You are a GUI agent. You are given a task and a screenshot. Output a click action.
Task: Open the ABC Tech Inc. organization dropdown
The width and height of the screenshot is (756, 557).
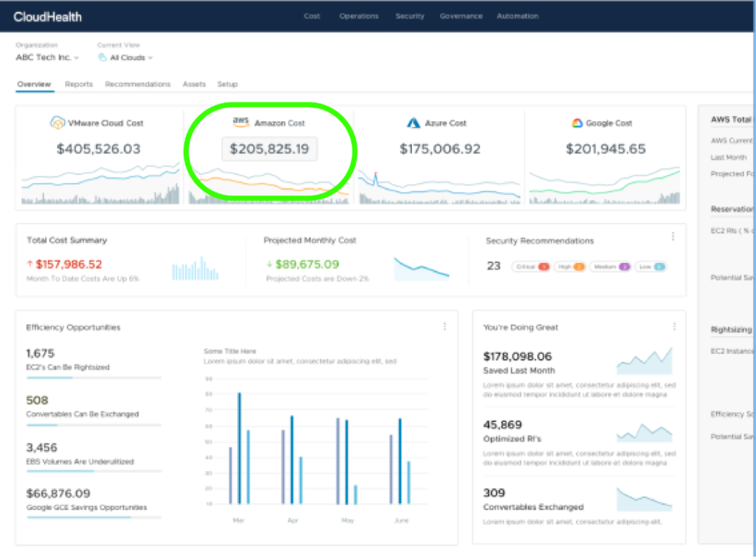(47, 57)
